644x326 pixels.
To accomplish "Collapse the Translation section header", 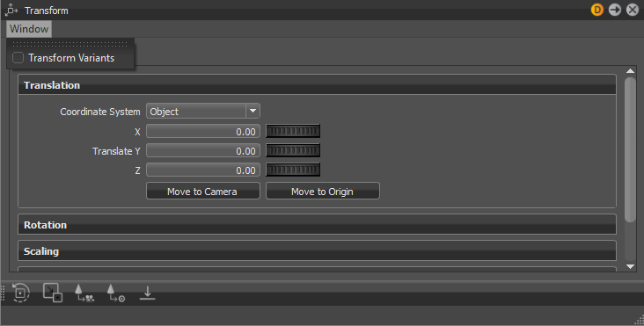I will click(317, 85).
